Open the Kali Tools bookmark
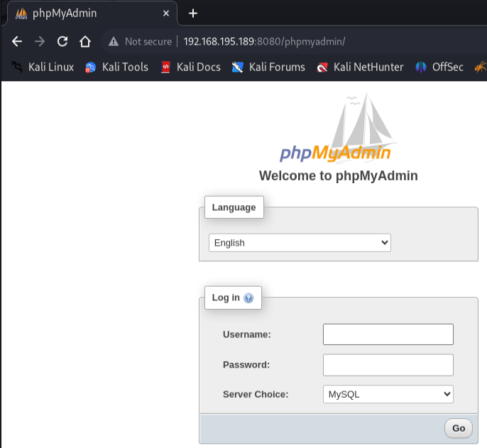 coord(116,67)
